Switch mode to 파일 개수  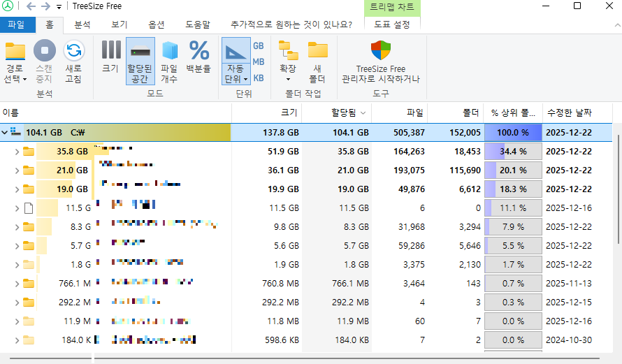click(169, 61)
